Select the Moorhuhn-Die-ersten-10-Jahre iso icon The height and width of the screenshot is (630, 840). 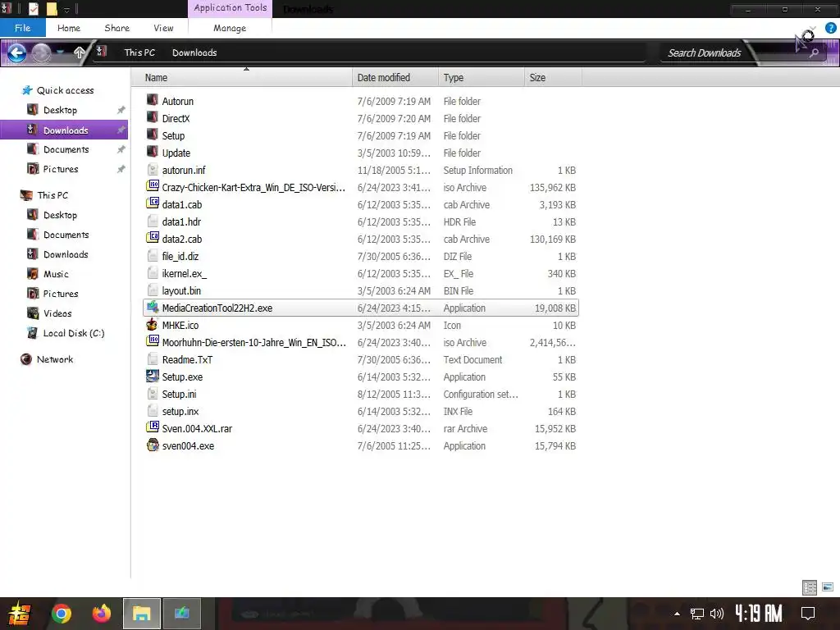tap(152, 341)
